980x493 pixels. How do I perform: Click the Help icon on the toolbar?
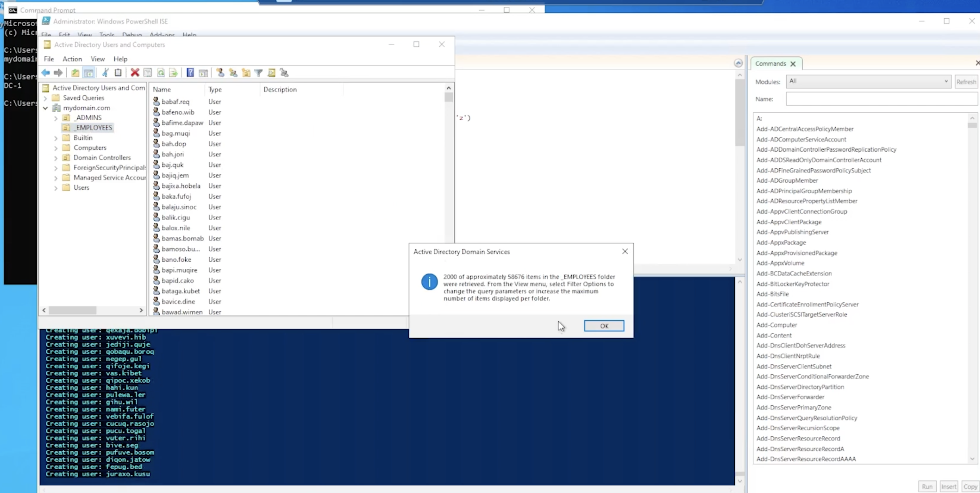190,73
